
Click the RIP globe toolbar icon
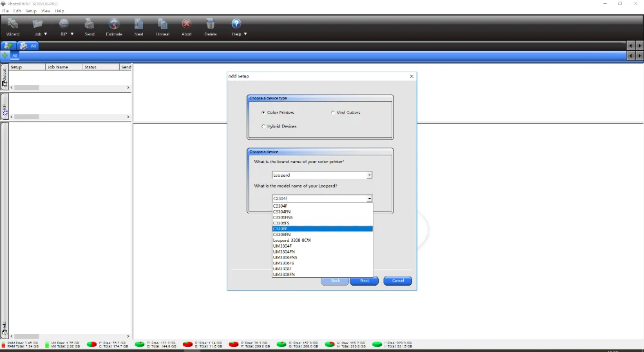[x=64, y=24]
